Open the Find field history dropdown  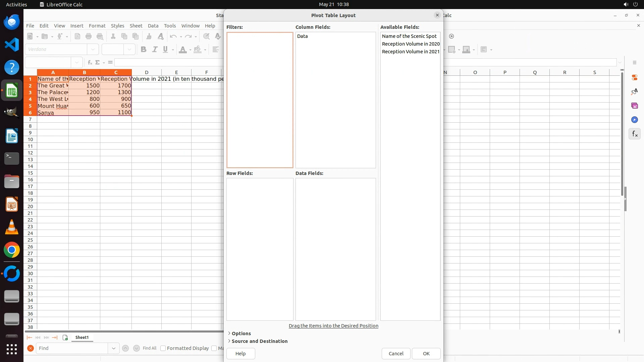[113, 348]
